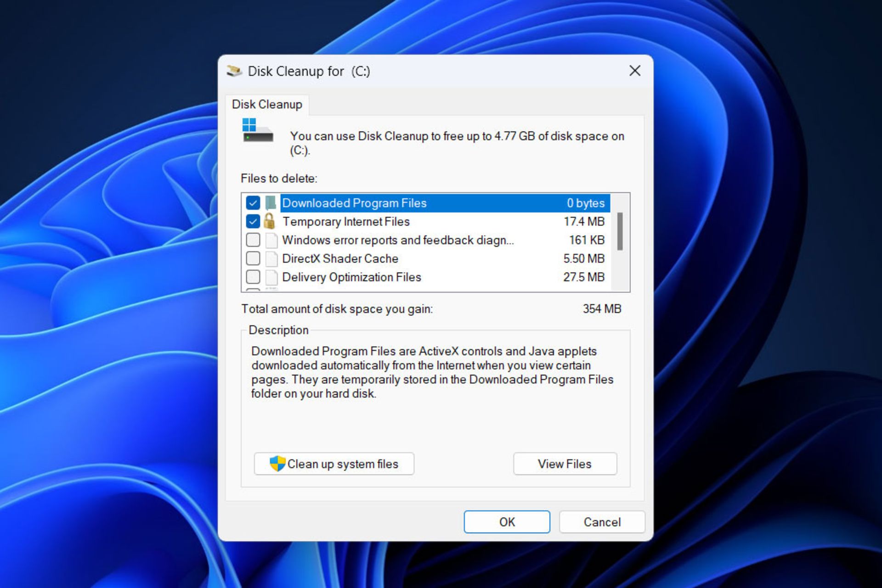Click the padlock icon for Temporary Internet Files

(x=270, y=221)
